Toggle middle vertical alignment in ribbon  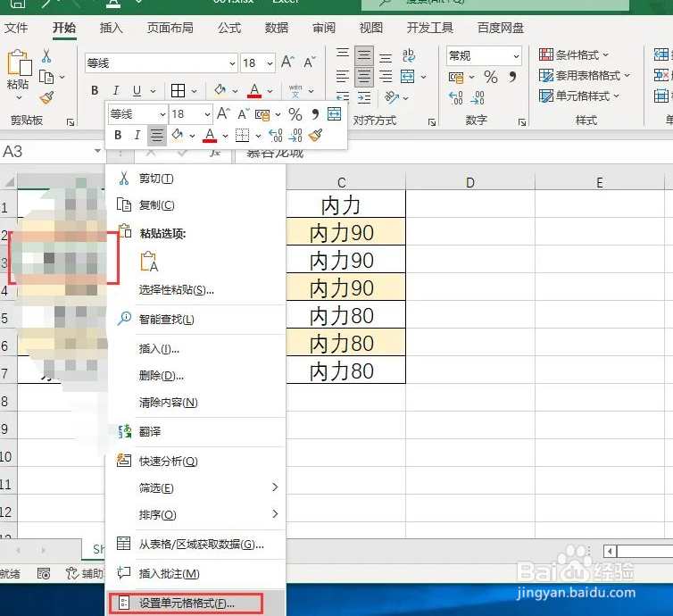pyautogui.click(x=364, y=55)
